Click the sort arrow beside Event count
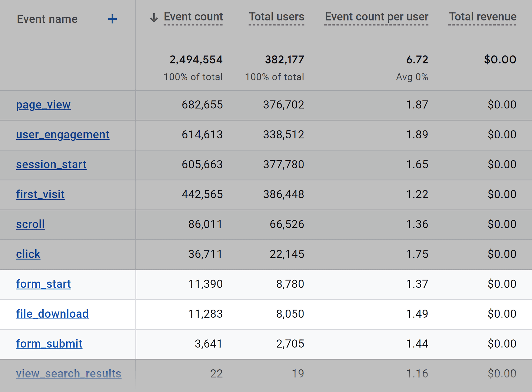The image size is (532, 392). click(154, 18)
